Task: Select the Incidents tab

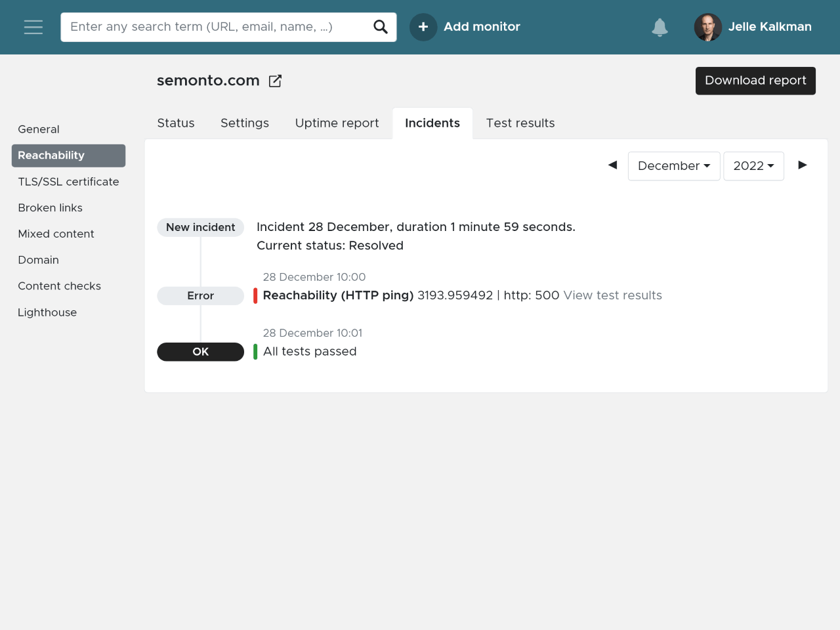Action: click(x=432, y=123)
